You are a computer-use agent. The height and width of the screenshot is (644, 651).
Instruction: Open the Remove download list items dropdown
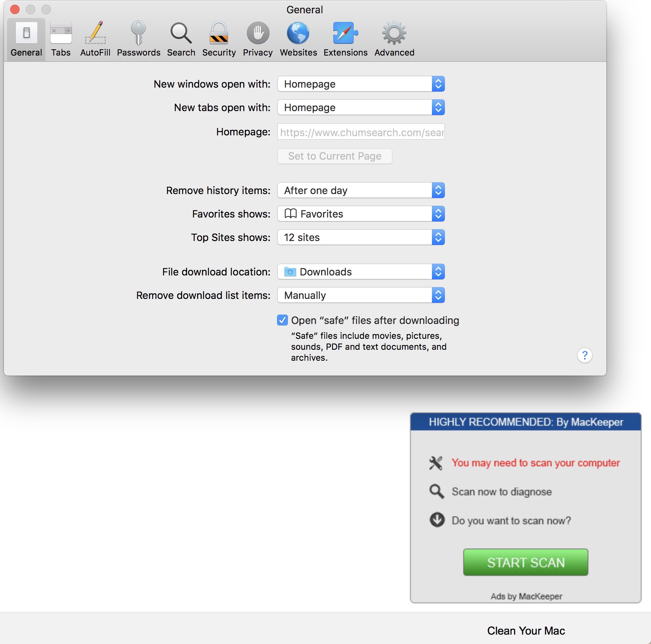(361, 295)
